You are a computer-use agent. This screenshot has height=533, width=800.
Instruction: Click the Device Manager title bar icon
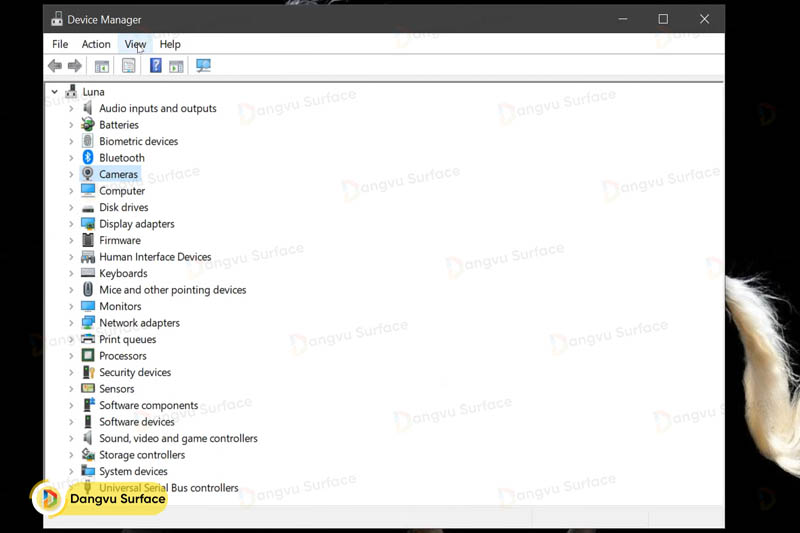pos(57,19)
